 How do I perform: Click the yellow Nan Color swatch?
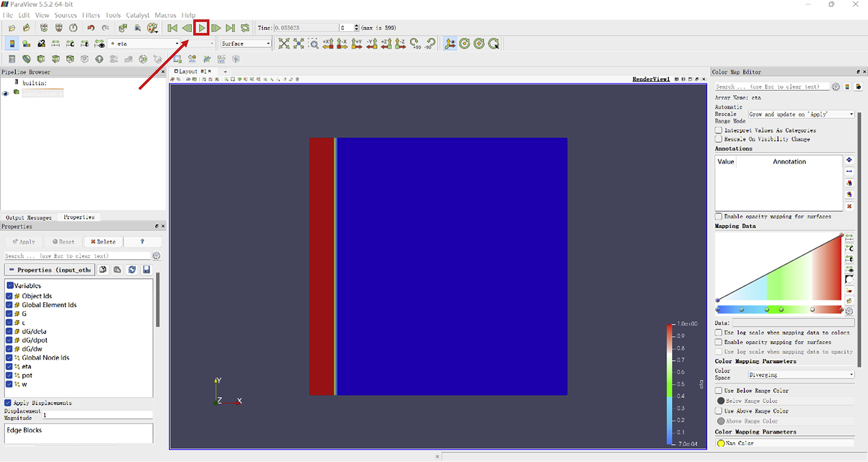click(x=721, y=443)
